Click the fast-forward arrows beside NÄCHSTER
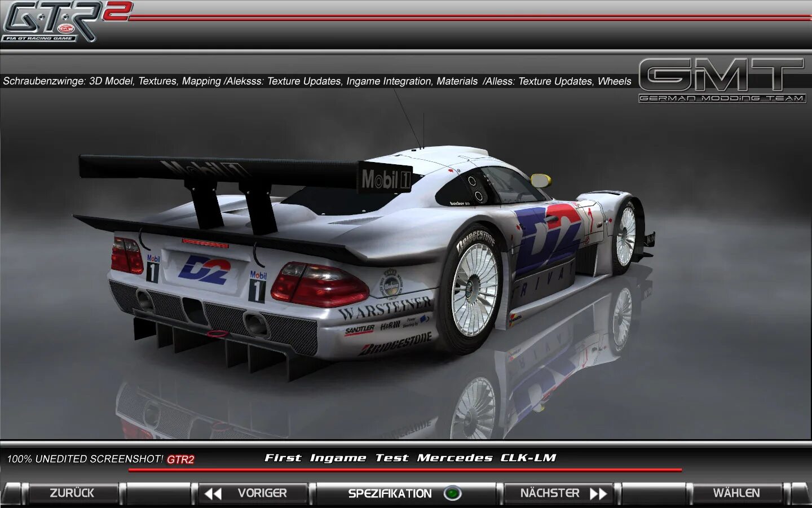 coord(599,493)
